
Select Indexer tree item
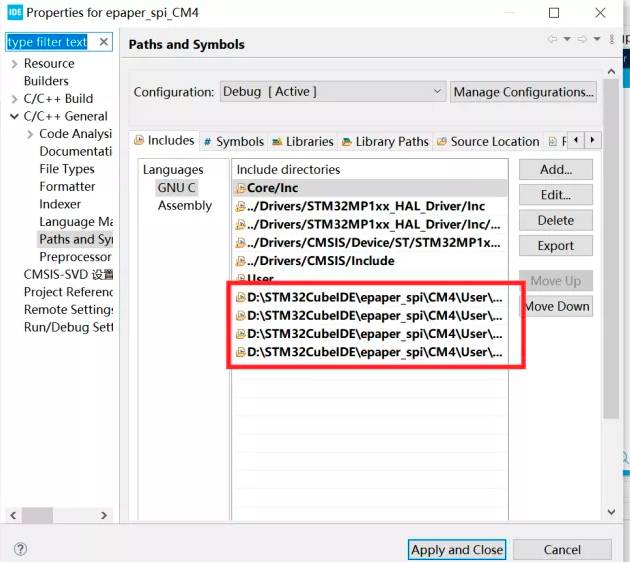[x=60, y=205]
